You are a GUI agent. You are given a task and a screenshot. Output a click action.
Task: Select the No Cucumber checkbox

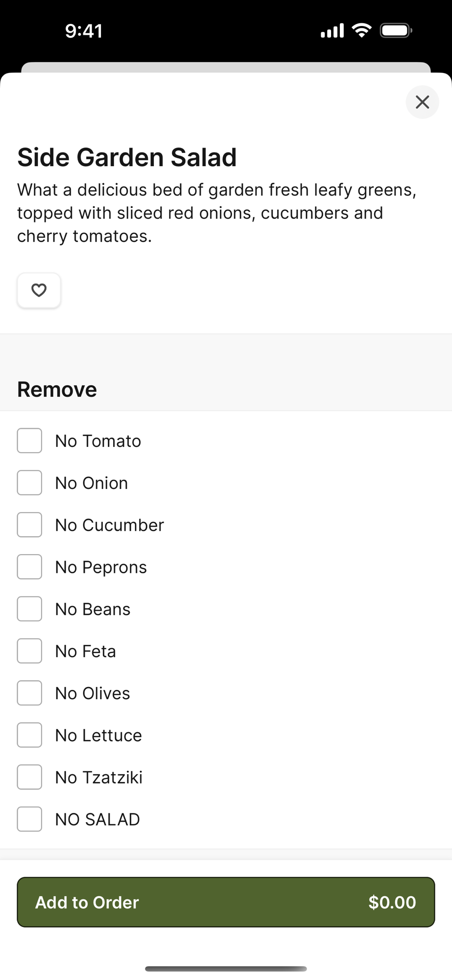click(29, 525)
